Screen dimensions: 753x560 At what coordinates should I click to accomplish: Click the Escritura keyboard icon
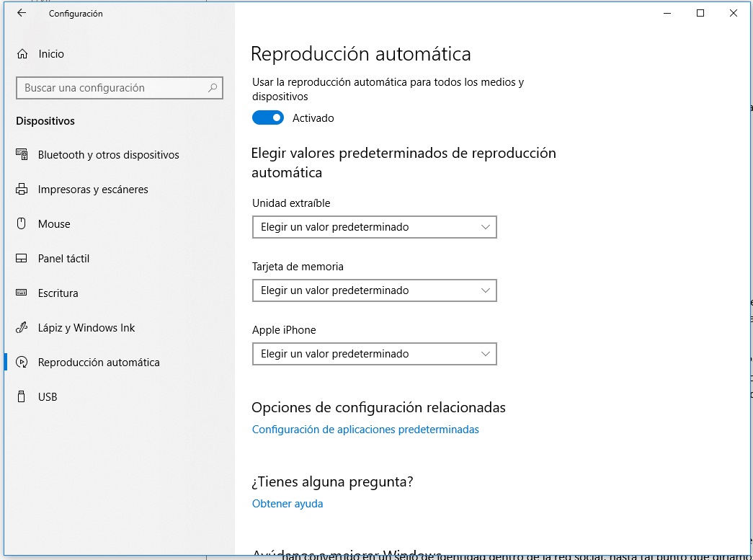click(22, 293)
